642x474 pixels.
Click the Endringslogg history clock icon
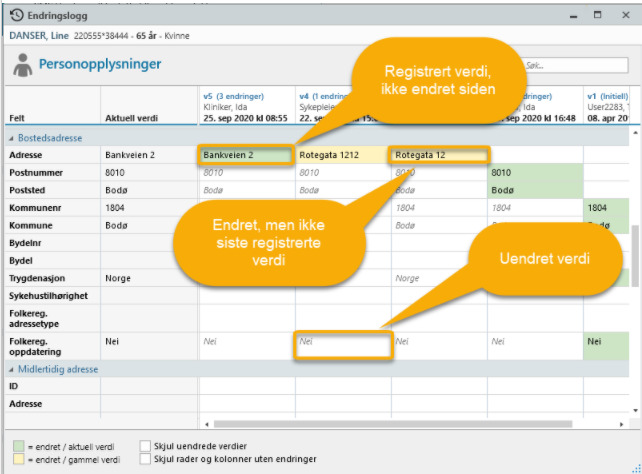coord(16,15)
